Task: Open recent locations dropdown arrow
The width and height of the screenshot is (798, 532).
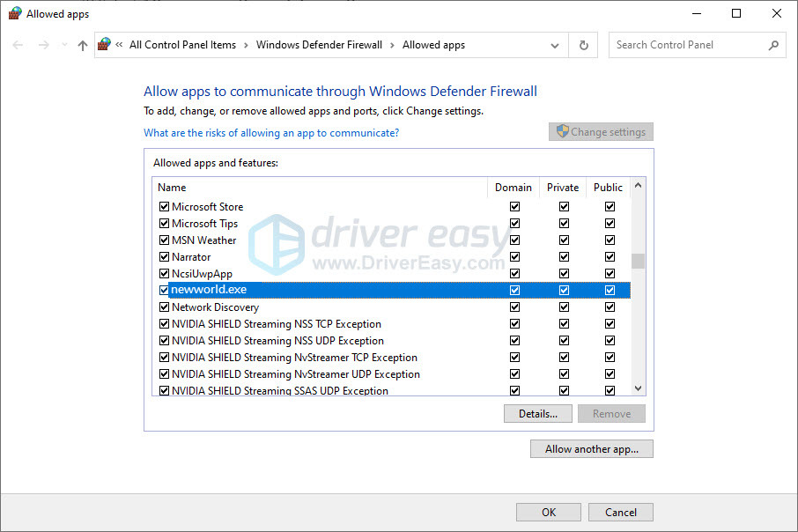Action: (64, 45)
